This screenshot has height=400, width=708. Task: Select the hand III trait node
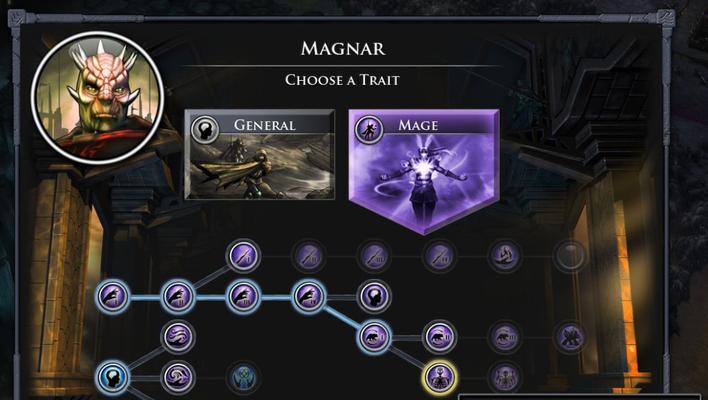[243, 297]
